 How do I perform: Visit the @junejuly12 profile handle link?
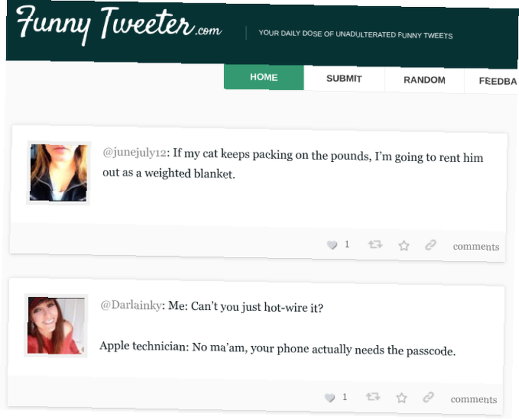[134, 152]
